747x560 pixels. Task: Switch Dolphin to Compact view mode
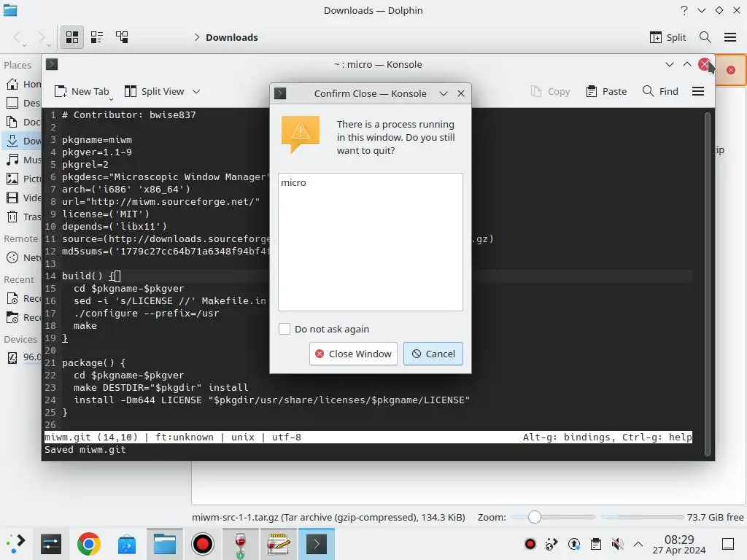(x=97, y=37)
